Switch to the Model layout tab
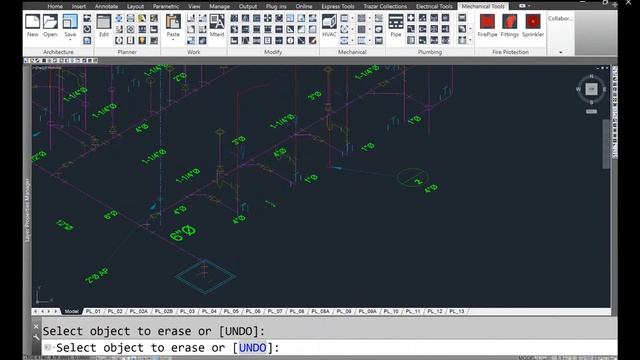The image size is (640, 360). coord(71,311)
